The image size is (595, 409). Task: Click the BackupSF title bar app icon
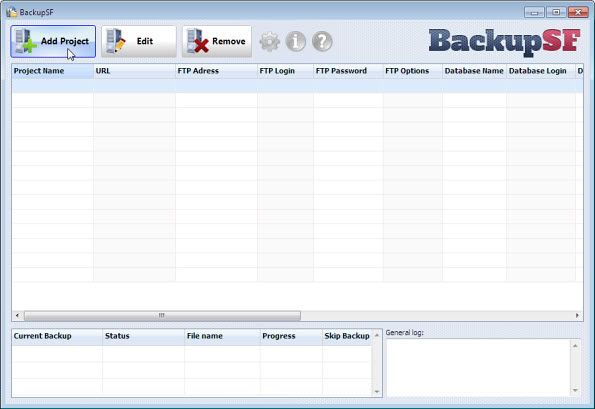click(12, 12)
